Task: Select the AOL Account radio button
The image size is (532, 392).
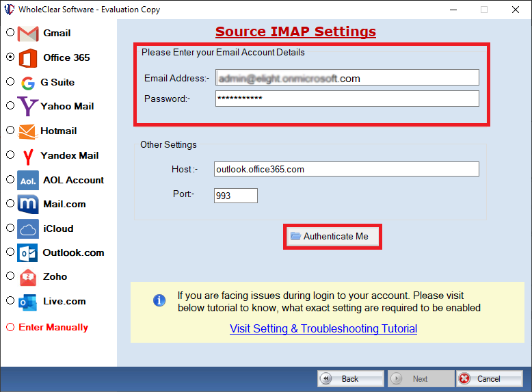Action: 10,179
